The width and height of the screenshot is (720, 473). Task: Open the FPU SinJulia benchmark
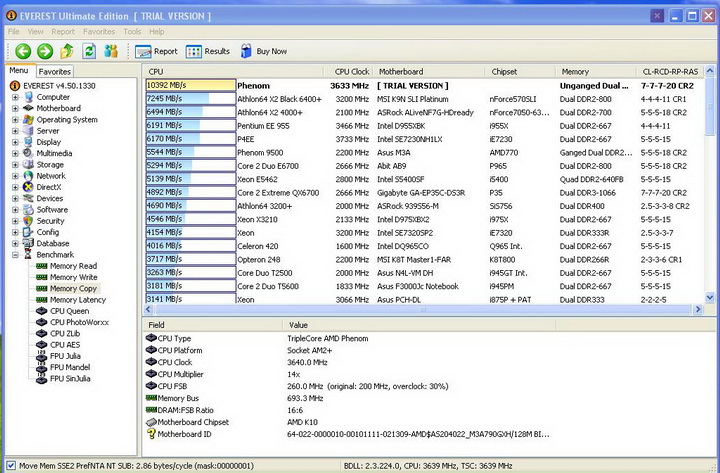coord(63,378)
